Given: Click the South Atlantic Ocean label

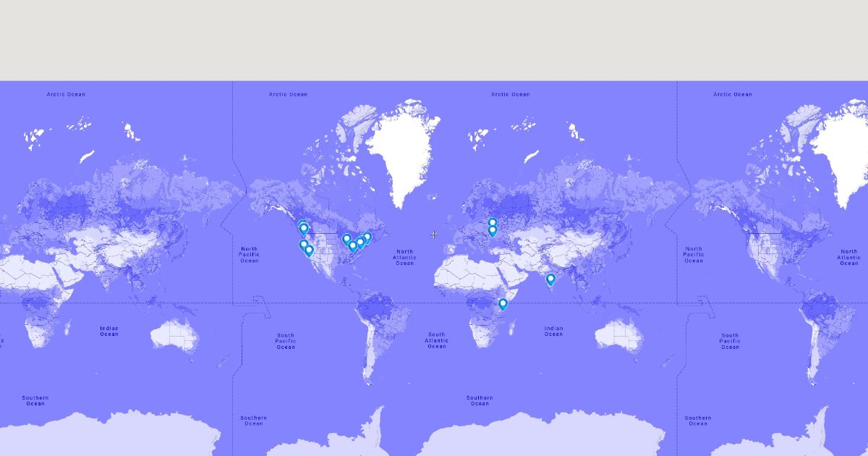Looking at the screenshot, I should (x=437, y=340).
